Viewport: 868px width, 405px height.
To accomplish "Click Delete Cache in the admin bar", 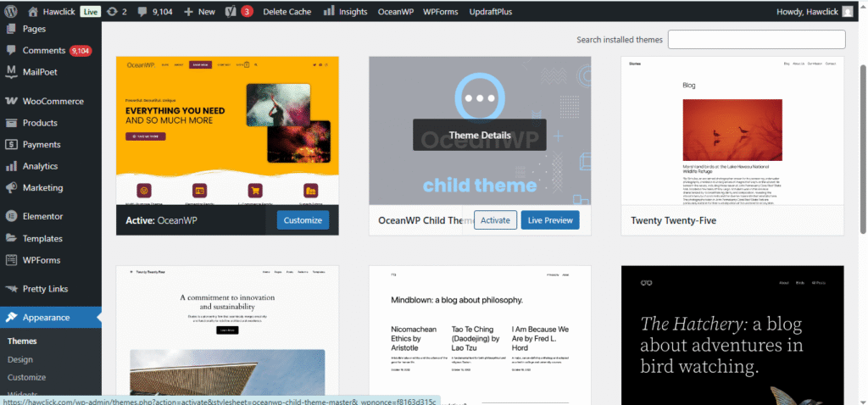I will (287, 12).
